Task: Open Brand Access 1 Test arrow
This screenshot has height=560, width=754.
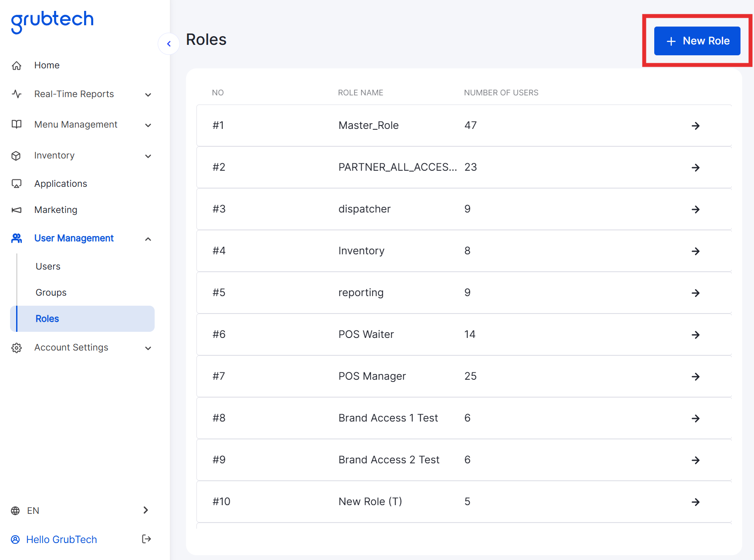Action: 696,418
